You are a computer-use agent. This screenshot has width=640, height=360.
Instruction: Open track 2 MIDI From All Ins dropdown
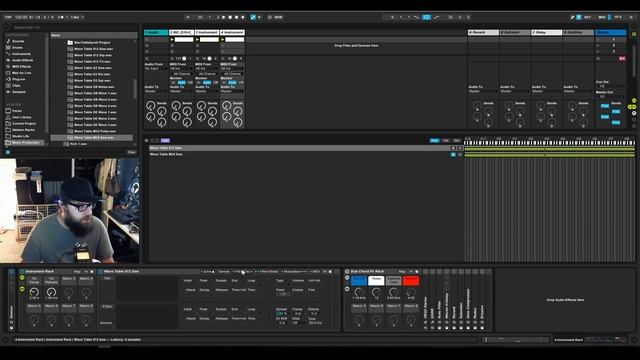point(181,69)
